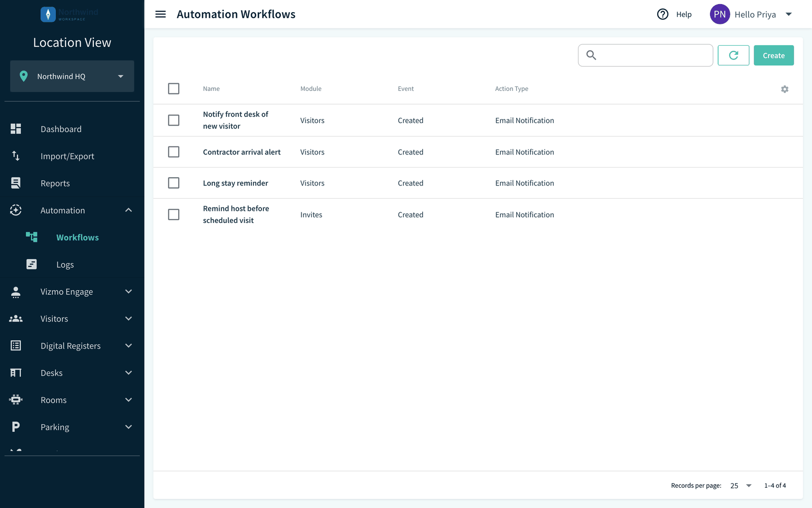The image size is (812, 508).
Task: Collapse the Automation section chevron
Action: click(x=128, y=210)
